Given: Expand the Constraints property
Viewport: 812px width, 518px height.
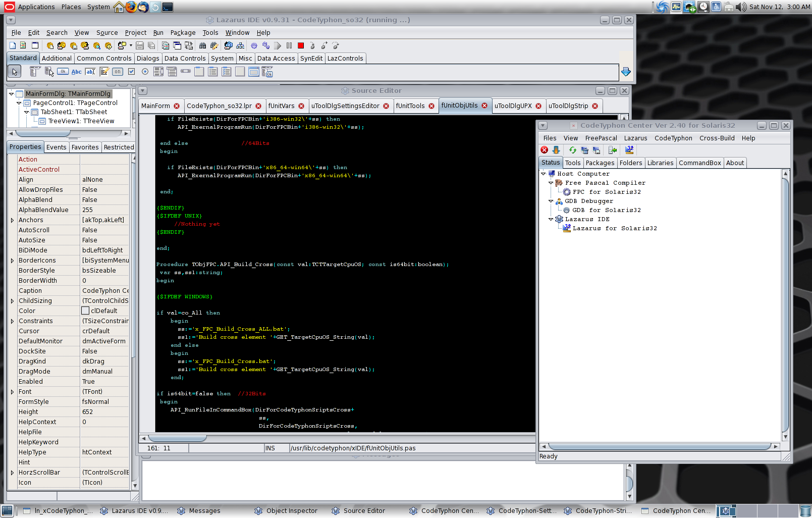Looking at the screenshot, I should (12, 321).
